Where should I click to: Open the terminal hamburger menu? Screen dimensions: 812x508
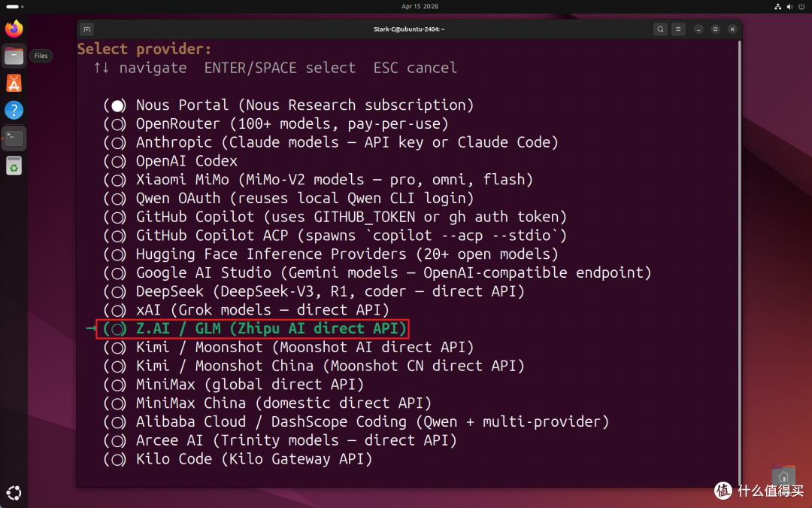click(678, 29)
